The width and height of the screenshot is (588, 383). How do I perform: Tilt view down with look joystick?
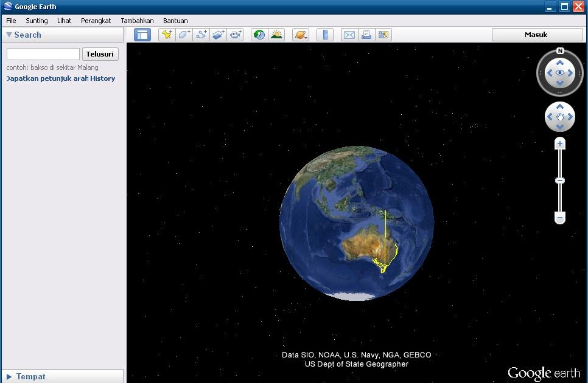pyautogui.click(x=560, y=83)
